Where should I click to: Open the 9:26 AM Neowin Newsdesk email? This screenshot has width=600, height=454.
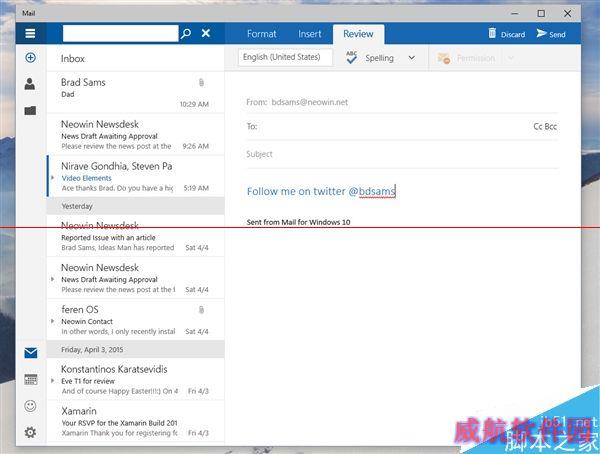point(135,134)
